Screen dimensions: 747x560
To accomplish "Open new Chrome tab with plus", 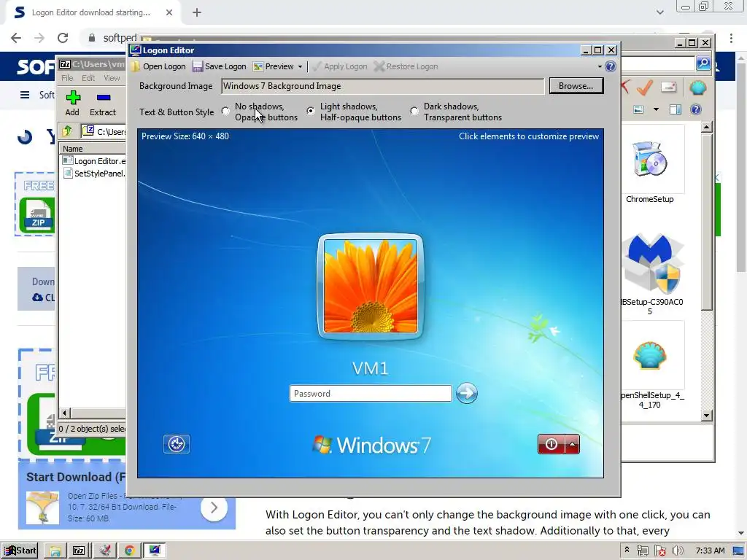I will (197, 13).
